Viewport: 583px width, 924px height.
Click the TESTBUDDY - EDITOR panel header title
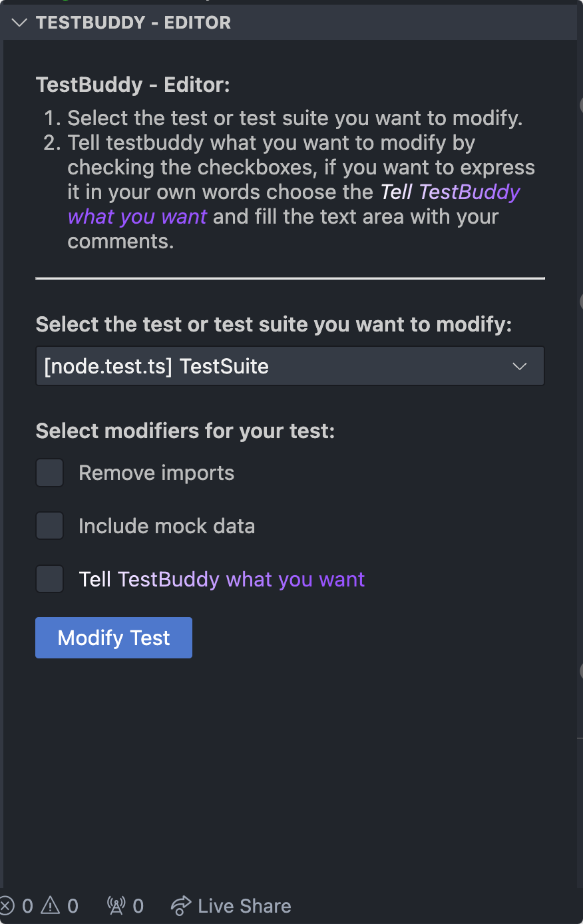133,23
